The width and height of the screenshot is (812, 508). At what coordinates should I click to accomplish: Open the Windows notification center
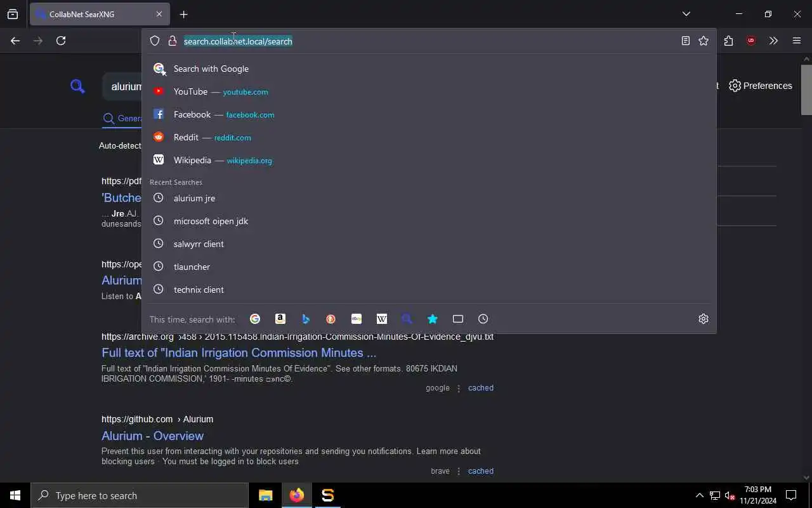pos(791,495)
